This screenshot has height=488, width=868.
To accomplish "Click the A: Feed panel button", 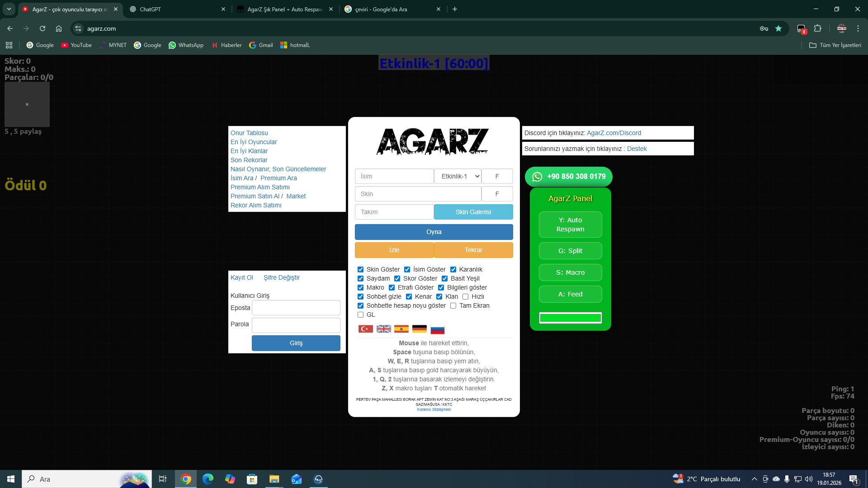I will click(571, 294).
